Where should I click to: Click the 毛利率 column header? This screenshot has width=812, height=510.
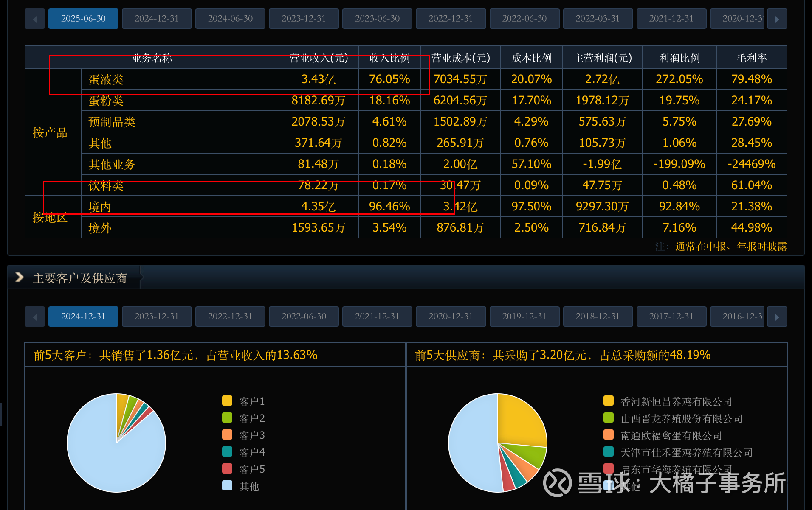pos(752,58)
